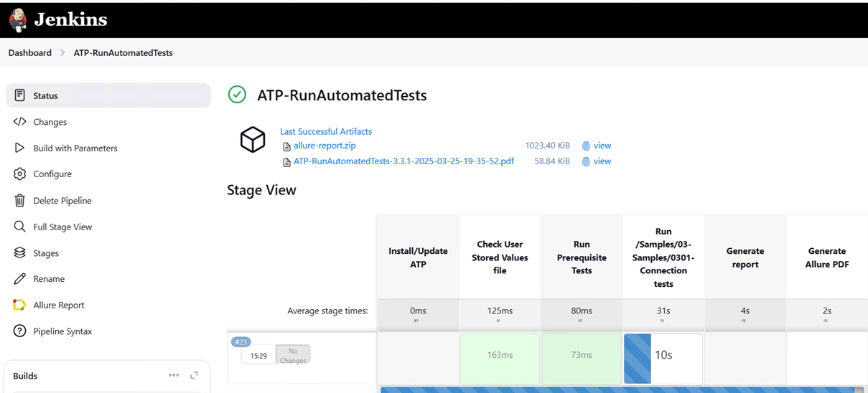Click the 4s average stage time

point(745,311)
